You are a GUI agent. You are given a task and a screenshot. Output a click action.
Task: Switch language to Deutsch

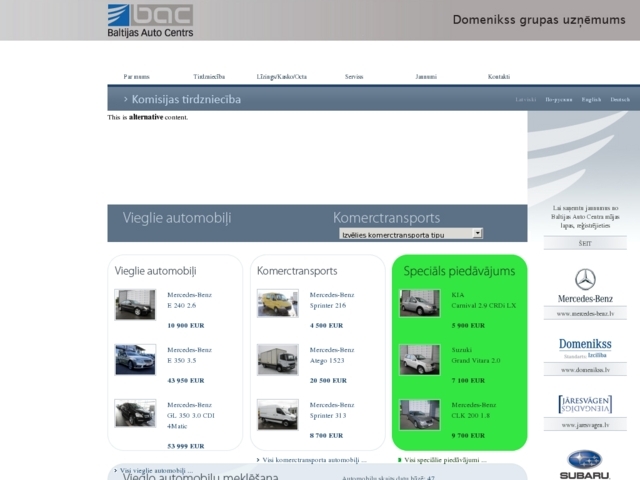(620, 100)
